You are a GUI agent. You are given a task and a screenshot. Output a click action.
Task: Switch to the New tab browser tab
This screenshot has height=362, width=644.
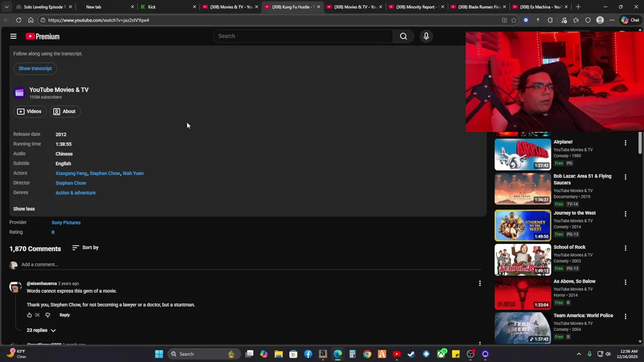(x=106, y=7)
